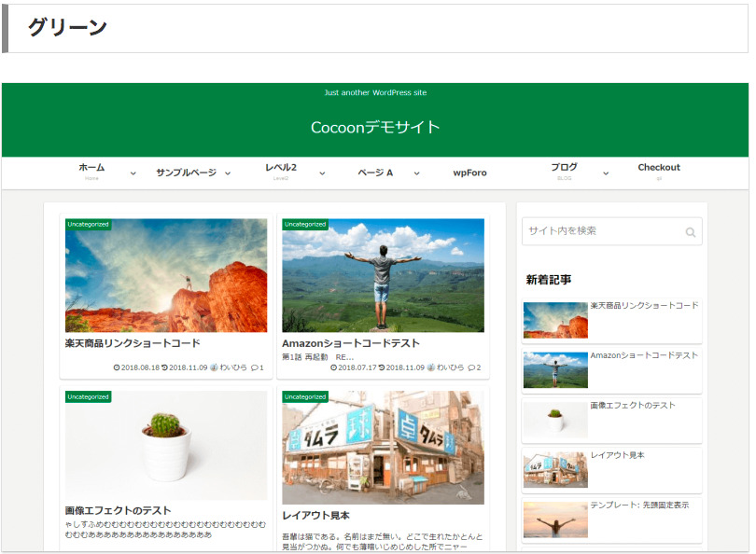Open the 楽天商品リンクショートコード article title

133,343
